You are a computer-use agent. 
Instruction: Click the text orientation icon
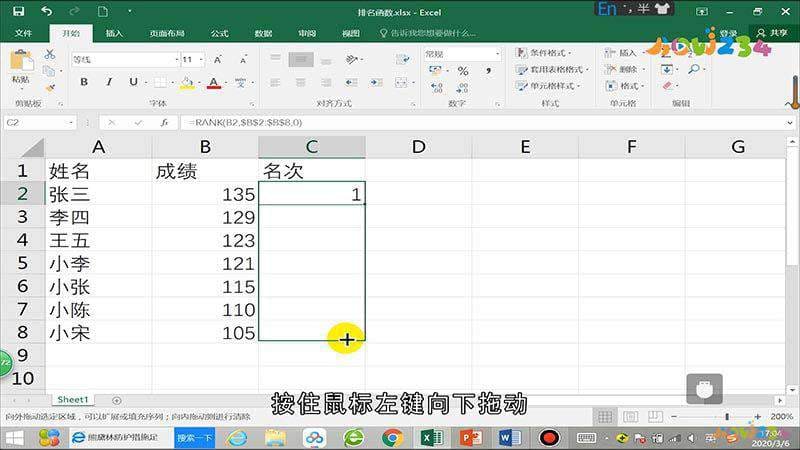[x=352, y=59]
